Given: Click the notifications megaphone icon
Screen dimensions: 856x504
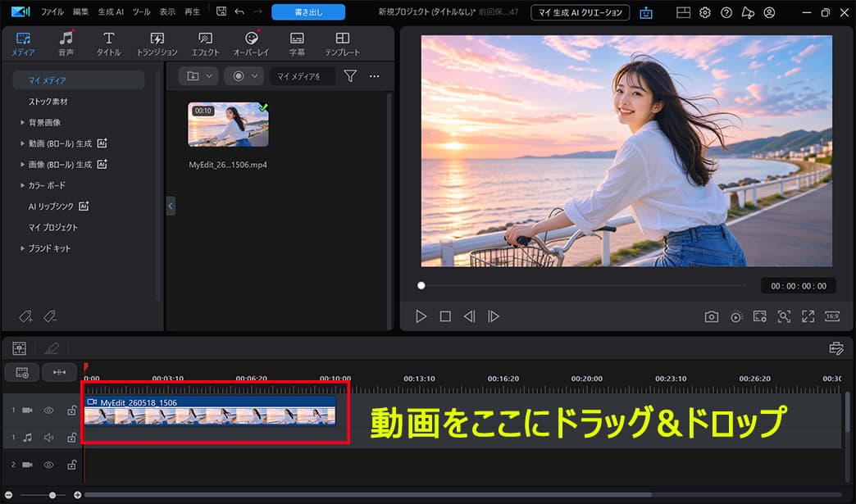Looking at the screenshot, I should coord(748,12).
